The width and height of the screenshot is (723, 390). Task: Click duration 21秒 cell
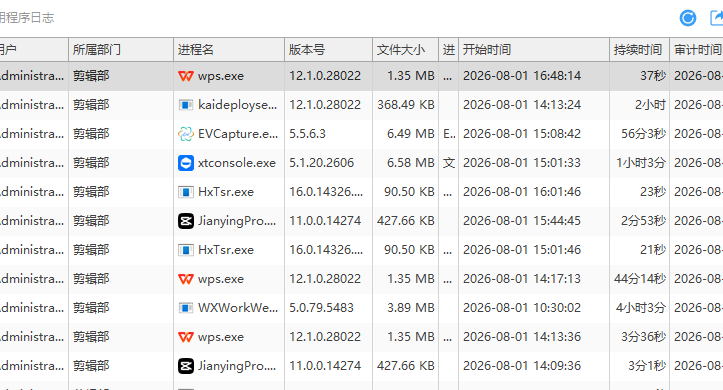click(653, 250)
